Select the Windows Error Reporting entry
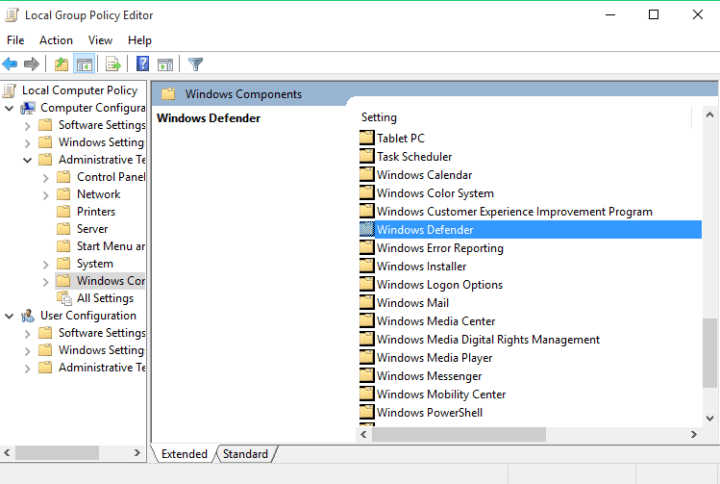The image size is (720, 484). pyautogui.click(x=440, y=248)
